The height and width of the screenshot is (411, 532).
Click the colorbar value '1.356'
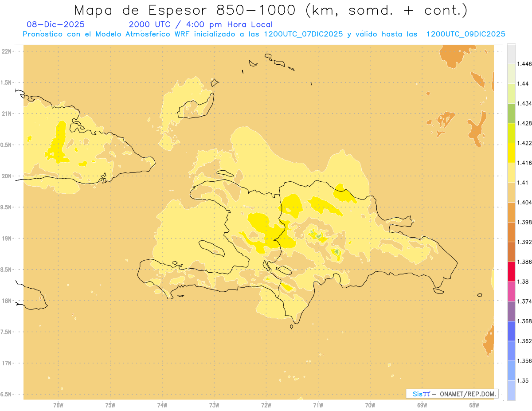click(x=524, y=361)
